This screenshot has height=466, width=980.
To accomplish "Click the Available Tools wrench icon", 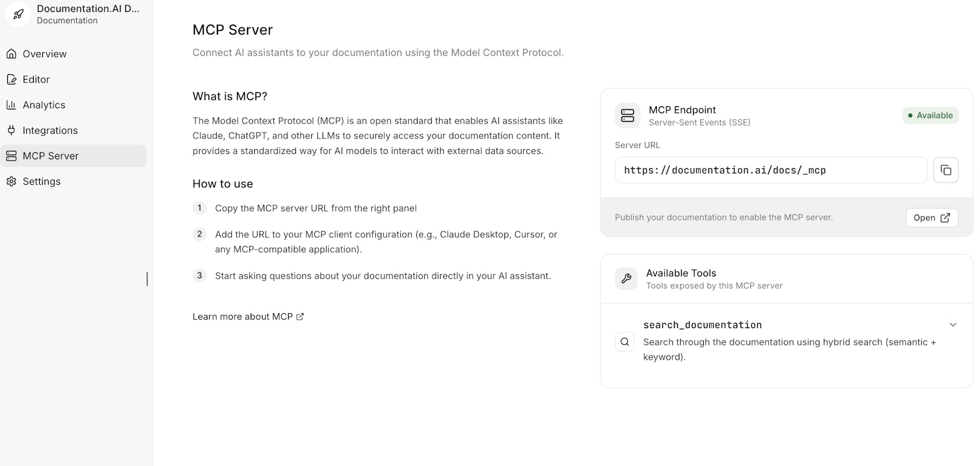I will [626, 278].
